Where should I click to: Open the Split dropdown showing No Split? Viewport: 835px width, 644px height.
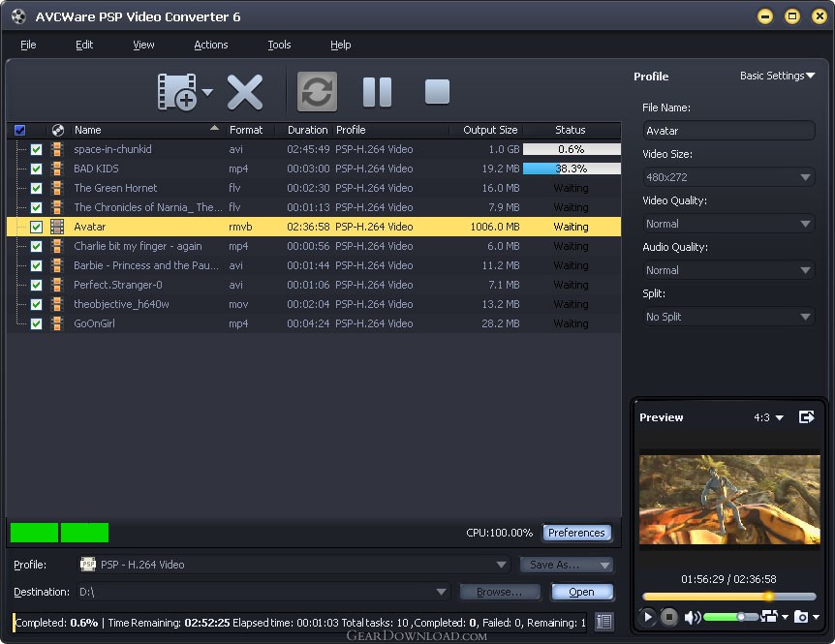point(728,317)
